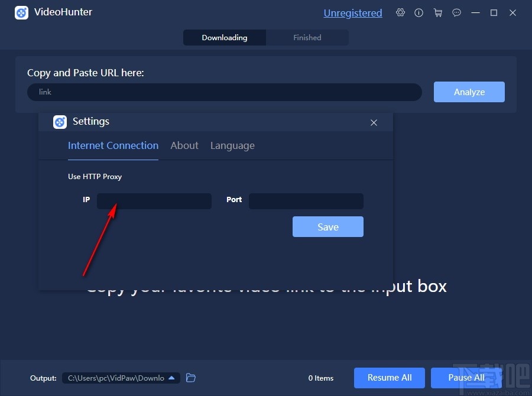Switch to the Finished tab

307,38
